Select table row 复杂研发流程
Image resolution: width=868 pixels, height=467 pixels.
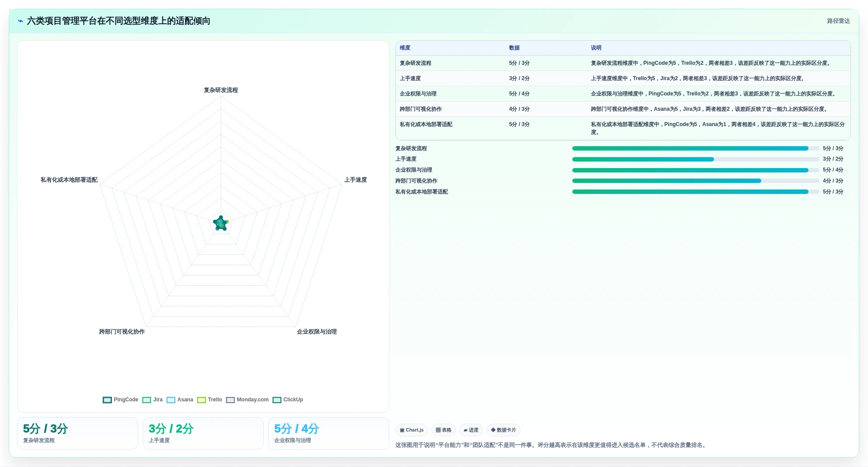point(623,63)
